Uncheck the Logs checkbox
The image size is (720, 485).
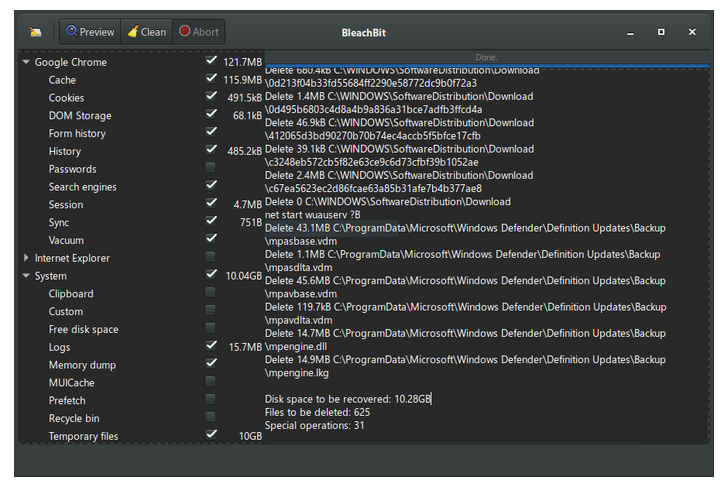coord(211,345)
